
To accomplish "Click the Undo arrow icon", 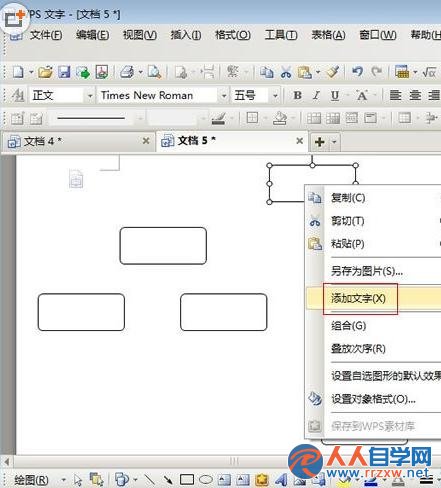I will [357, 71].
